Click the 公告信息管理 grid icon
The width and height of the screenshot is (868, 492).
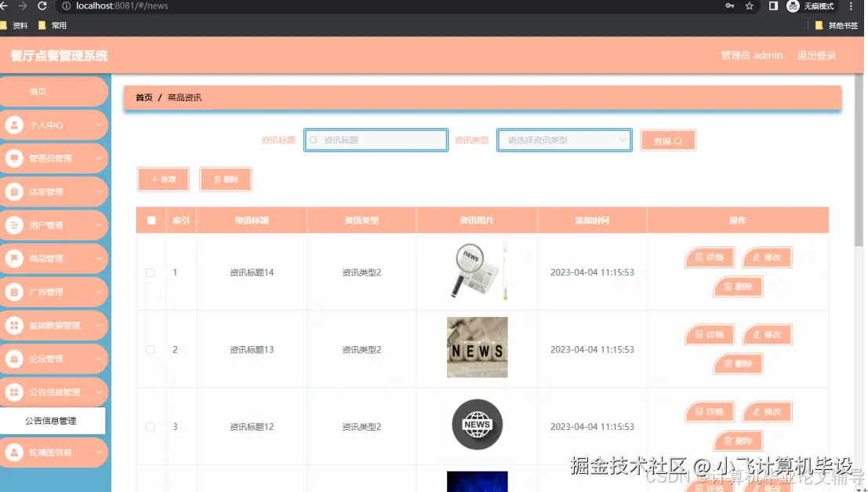click(14, 392)
